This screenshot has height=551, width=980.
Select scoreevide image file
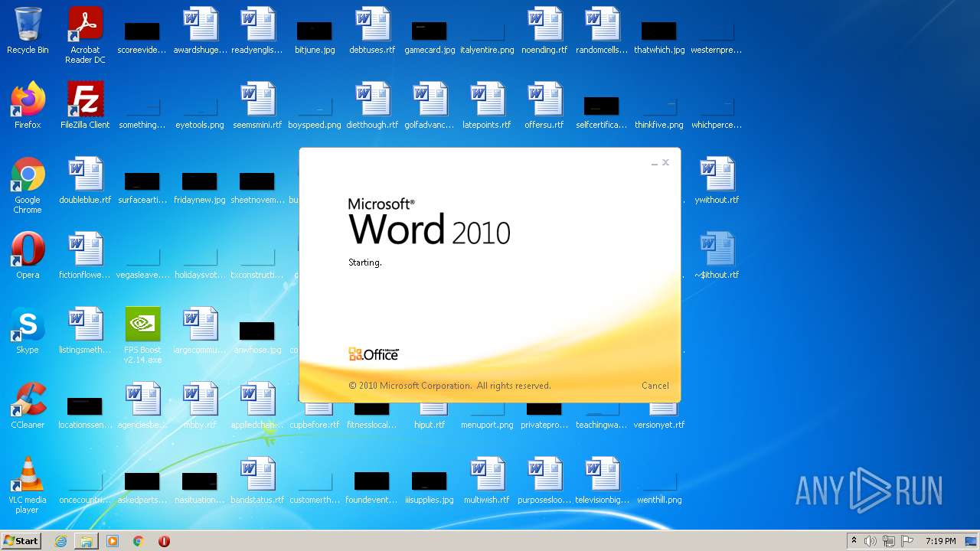(x=142, y=31)
